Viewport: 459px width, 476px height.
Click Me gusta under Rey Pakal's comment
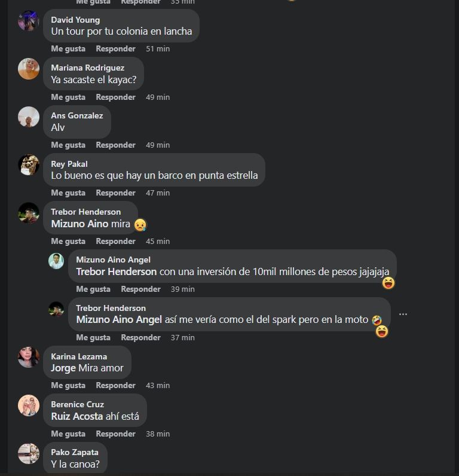point(68,193)
